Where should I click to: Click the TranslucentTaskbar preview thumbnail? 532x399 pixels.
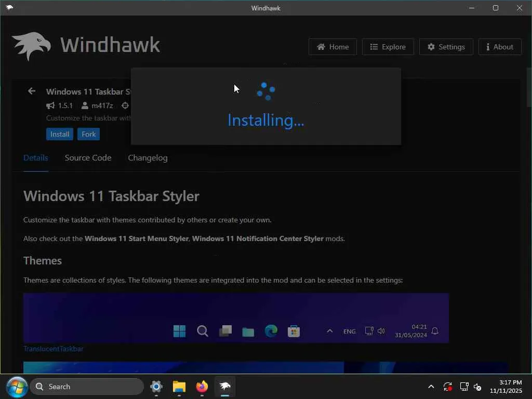(x=236, y=318)
